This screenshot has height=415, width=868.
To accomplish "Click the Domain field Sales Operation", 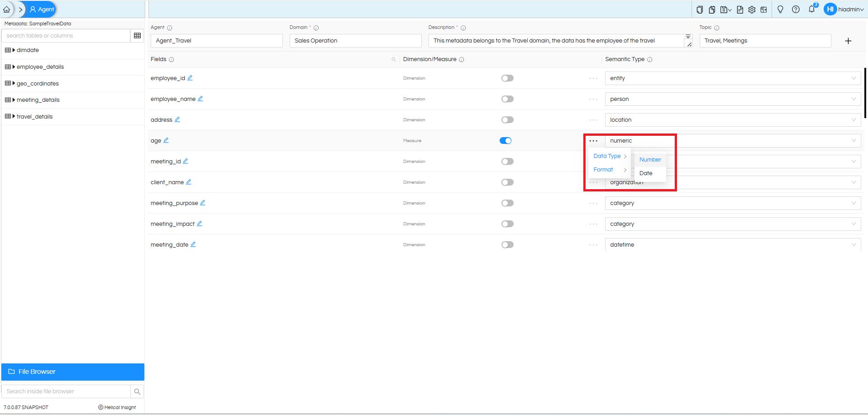I will tap(356, 41).
